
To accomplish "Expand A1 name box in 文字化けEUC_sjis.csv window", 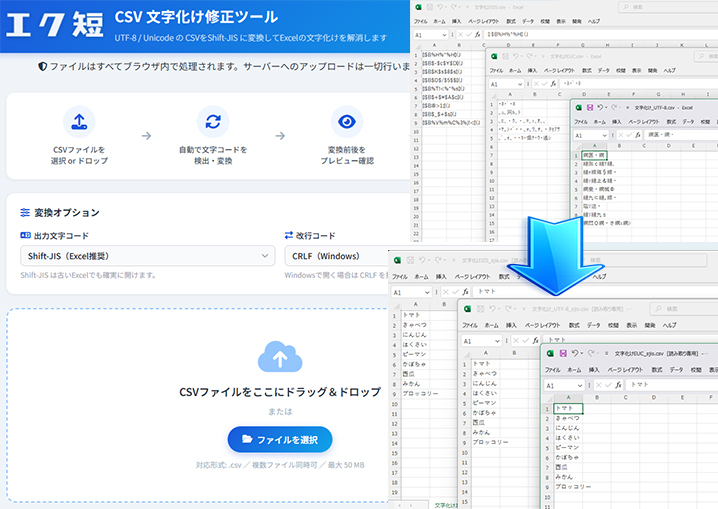I will 580,385.
